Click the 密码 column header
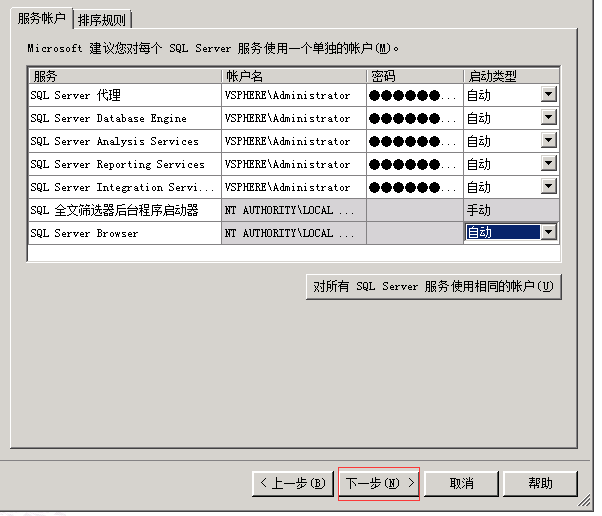 [x=415, y=76]
